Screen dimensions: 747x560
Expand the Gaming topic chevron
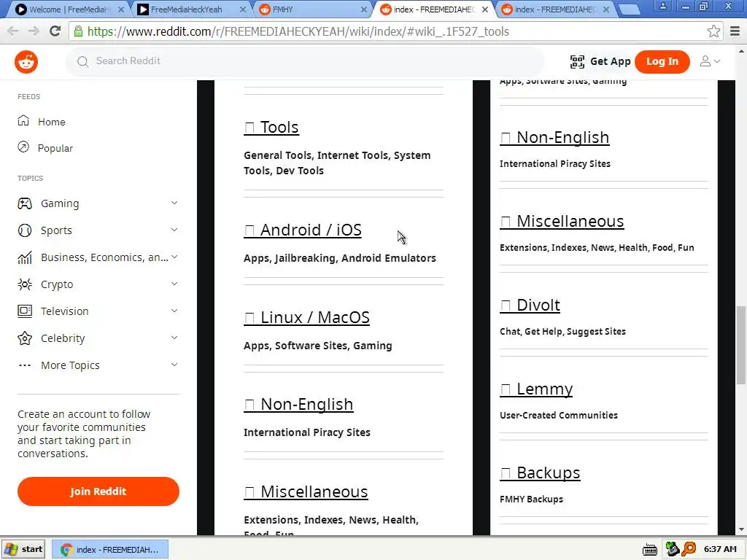point(174,203)
